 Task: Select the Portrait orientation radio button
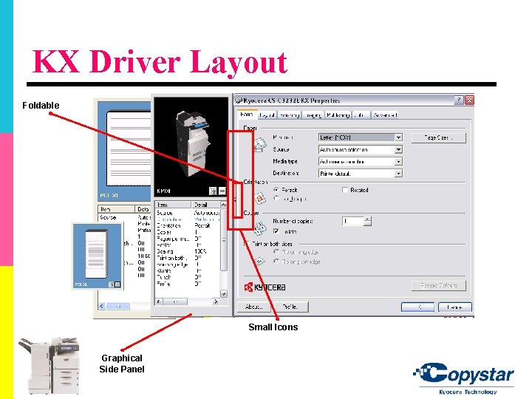pyautogui.click(x=276, y=190)
